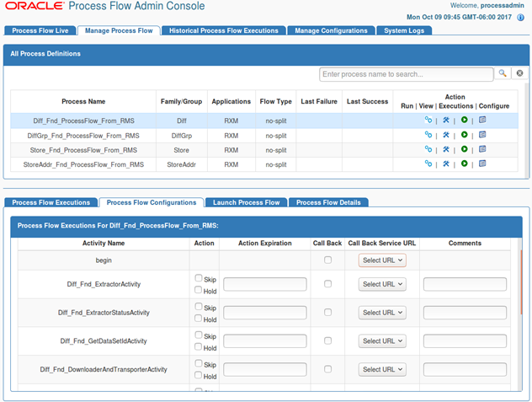
Task: Select the Diff_Fnd_ProcessFlow_From_RMS row name
Action: point(83,121)
